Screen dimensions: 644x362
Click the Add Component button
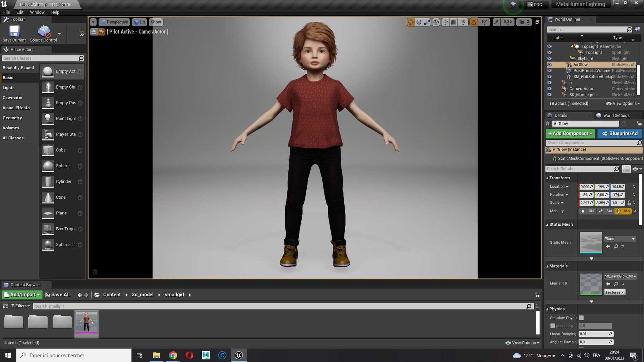[x=570, y=133]
